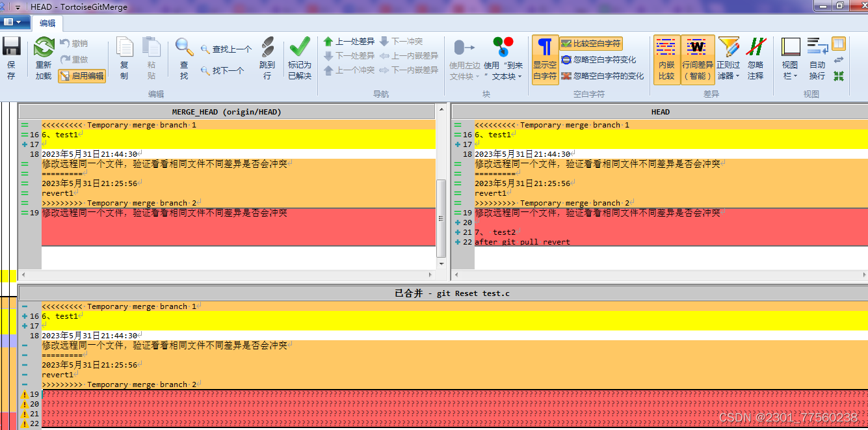
Task: Click "6、test1" line in MERGE_HEAD pane
Action: (x=60, y=135)
